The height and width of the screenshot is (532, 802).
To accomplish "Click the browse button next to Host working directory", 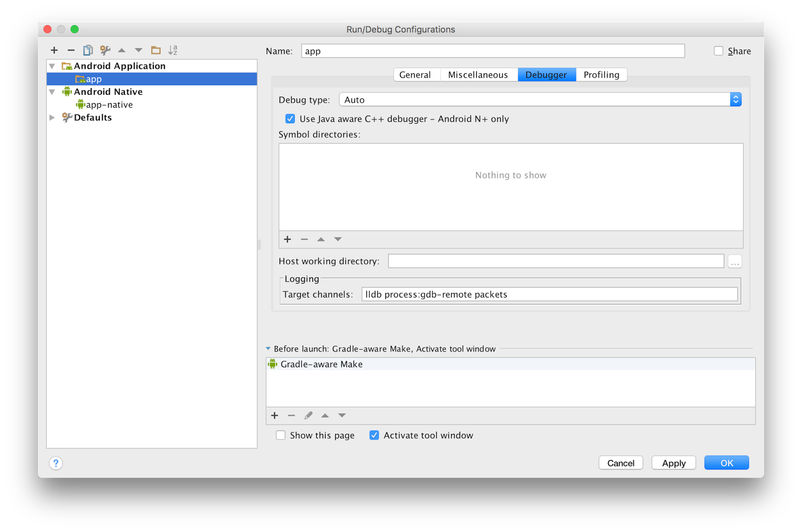I will click(x=734, y=261).
